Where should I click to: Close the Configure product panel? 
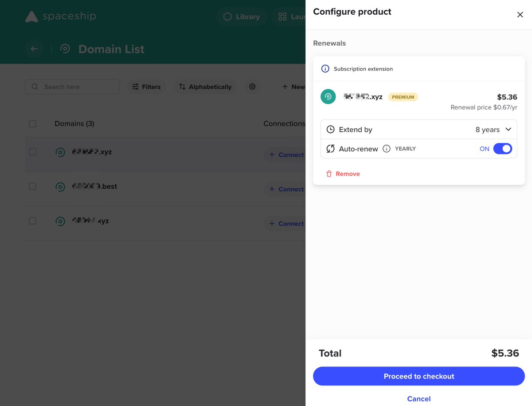[520, 15]
